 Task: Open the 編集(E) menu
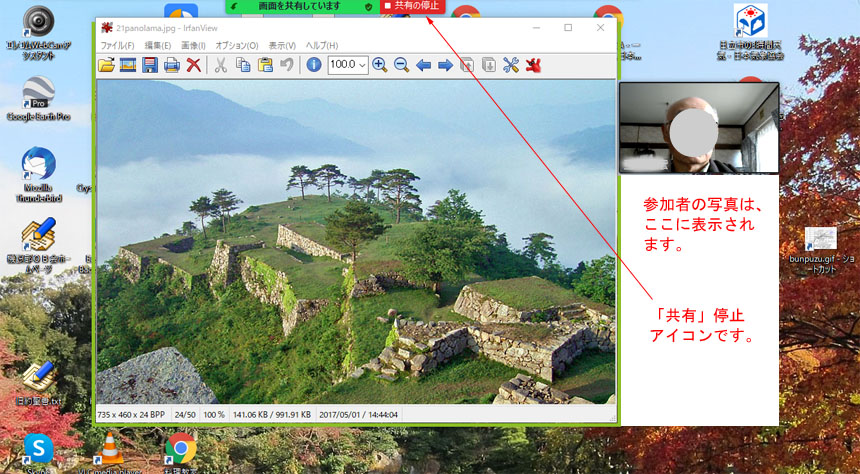click(x=158, y=46)
